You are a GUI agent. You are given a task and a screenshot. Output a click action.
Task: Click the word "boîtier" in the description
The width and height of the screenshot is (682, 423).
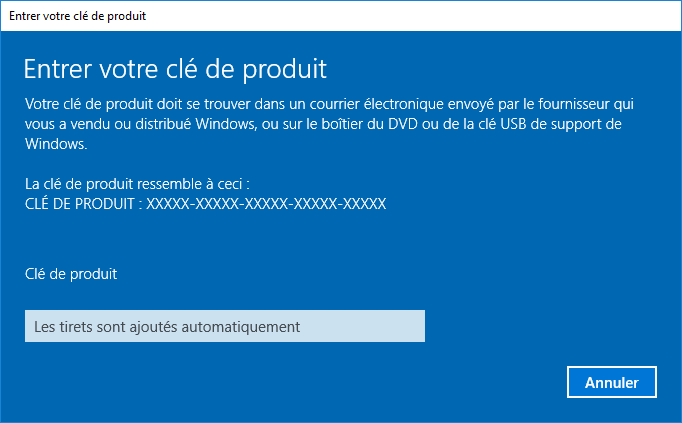[349, 124]
